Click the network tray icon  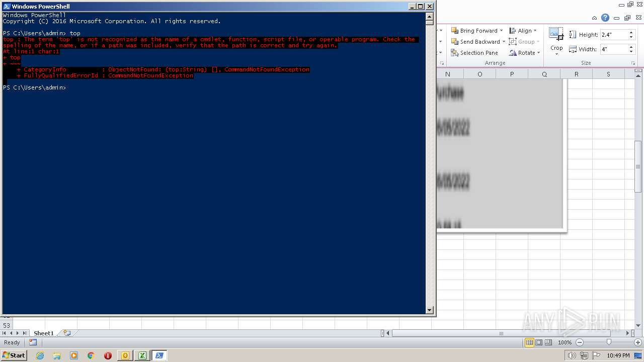(584, 355)
